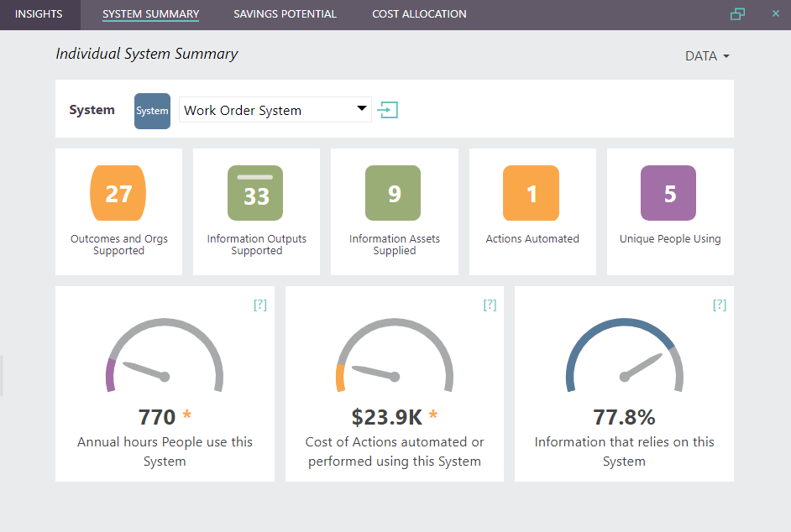Select the INSIGHTS menu item
The height and width of the screenshot is (532, 791).
(39, 13)
